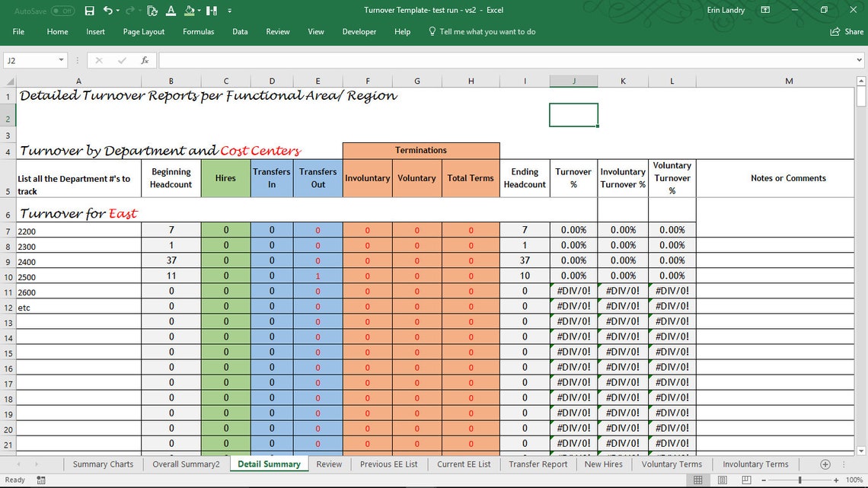Click the New Sheet plus button
The width and height of the screenshot is (868, 488).
825,464
